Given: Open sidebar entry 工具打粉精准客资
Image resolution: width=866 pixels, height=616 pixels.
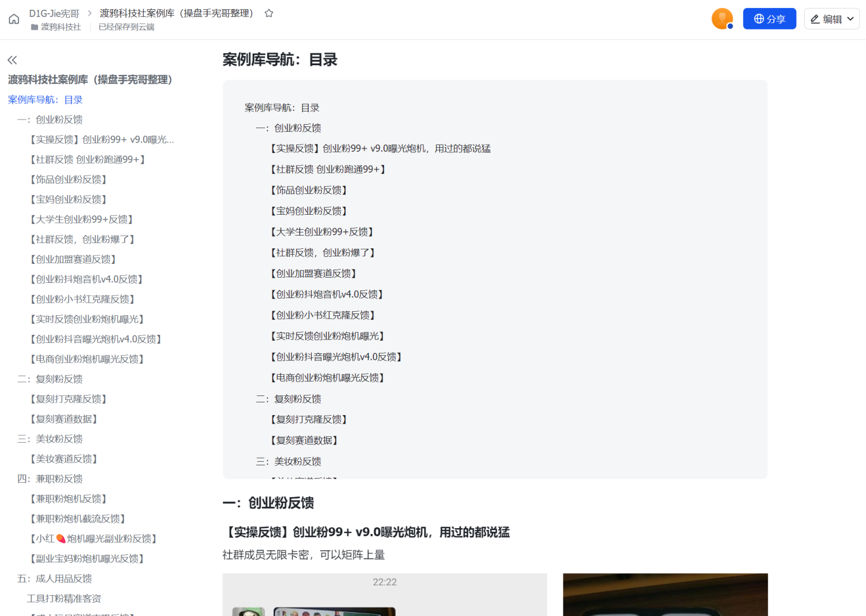Looking at the screenshot, I should pos(64,599).
